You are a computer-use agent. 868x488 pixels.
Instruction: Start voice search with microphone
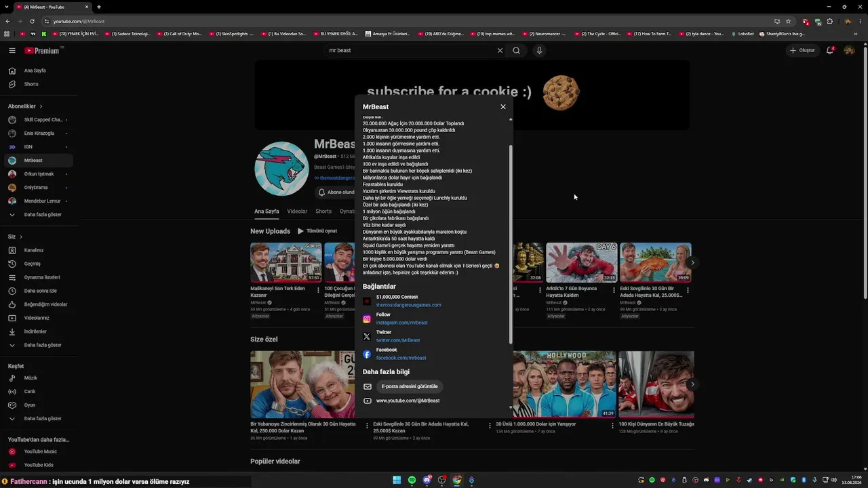click(539, 50)
